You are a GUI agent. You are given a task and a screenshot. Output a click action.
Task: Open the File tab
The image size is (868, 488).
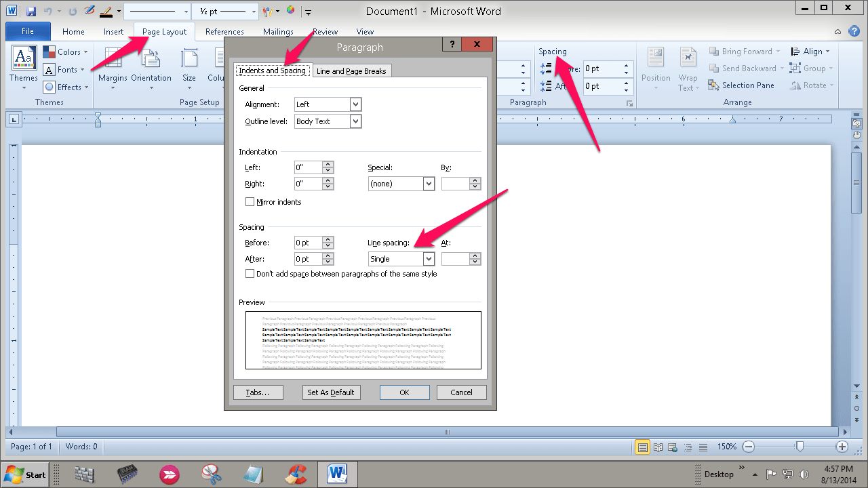click(28, 31)
